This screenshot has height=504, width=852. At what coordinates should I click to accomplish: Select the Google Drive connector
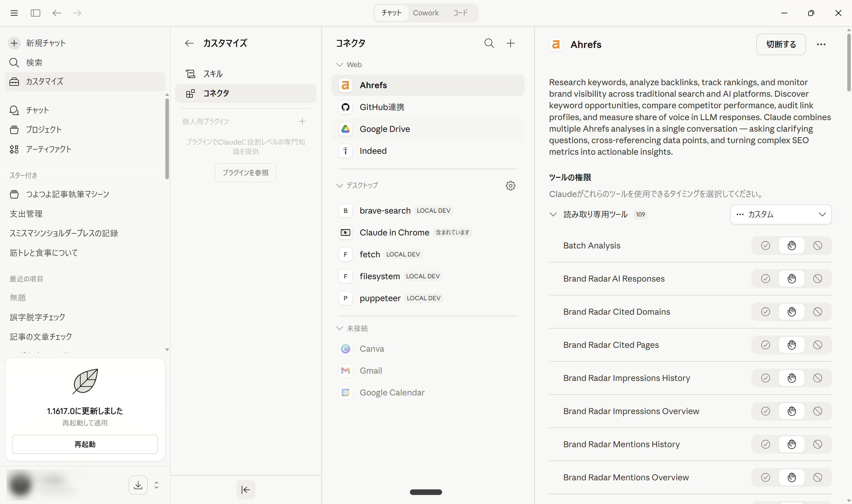384,129
